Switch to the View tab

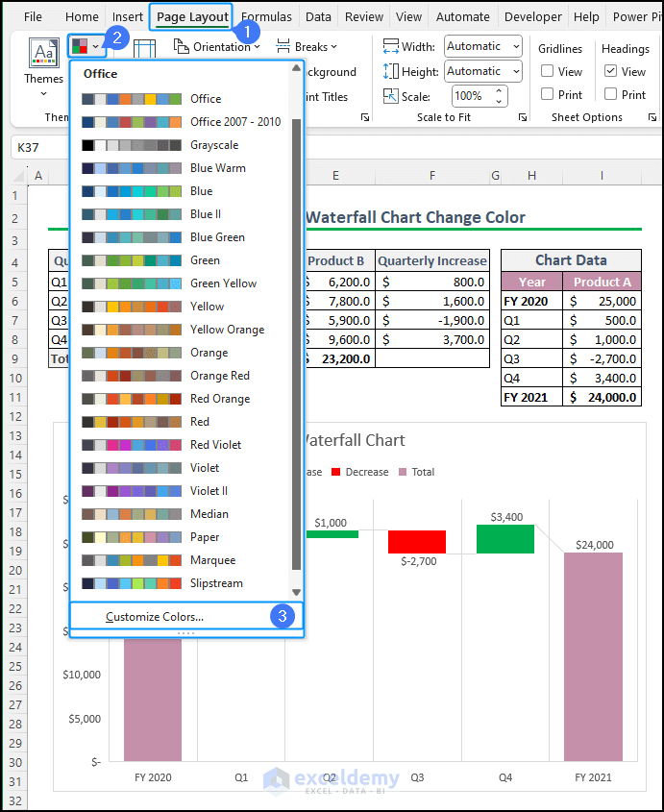click(408, 17)
